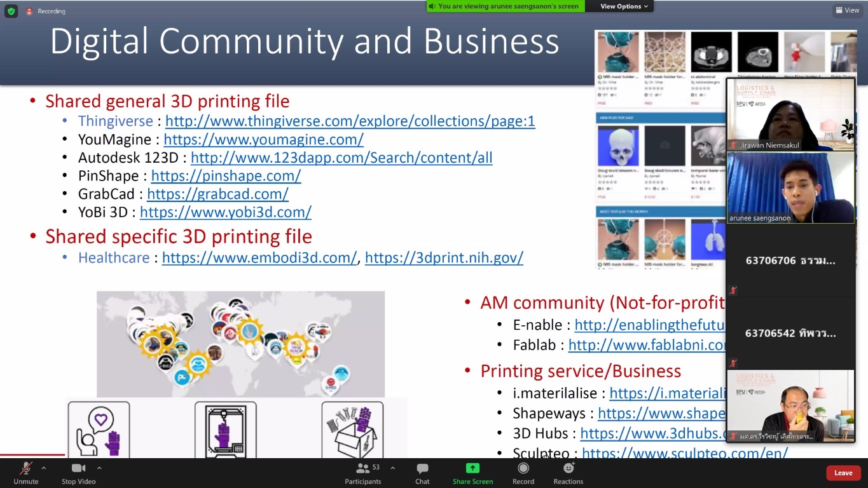Viewport: 868px width, 488px height.
Task: Click the hand with heart icon on slide
Action: click(99, 429)
